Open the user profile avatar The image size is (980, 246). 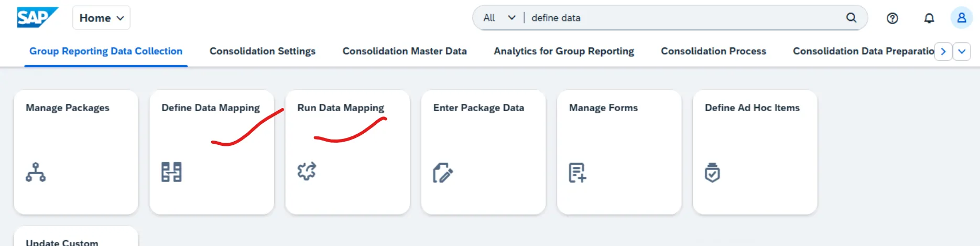coord(961,18)
